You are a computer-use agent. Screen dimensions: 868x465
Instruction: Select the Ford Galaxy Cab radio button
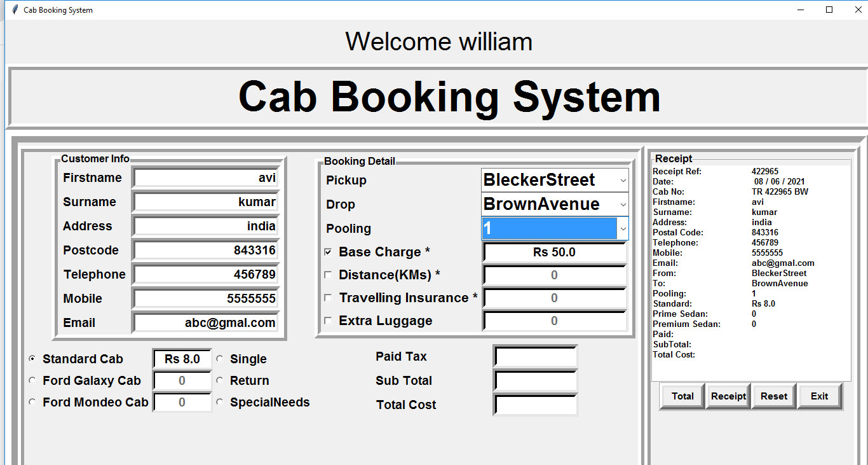32,380
